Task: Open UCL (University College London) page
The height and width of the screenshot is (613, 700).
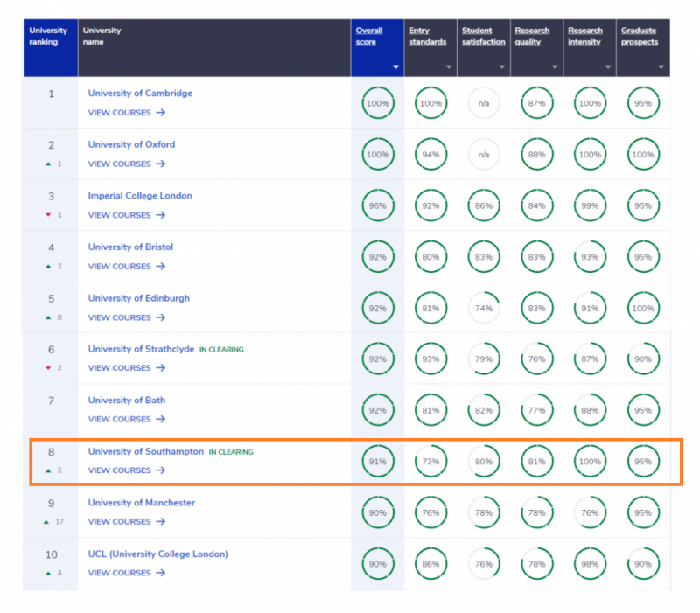Action: click(158, 554)
